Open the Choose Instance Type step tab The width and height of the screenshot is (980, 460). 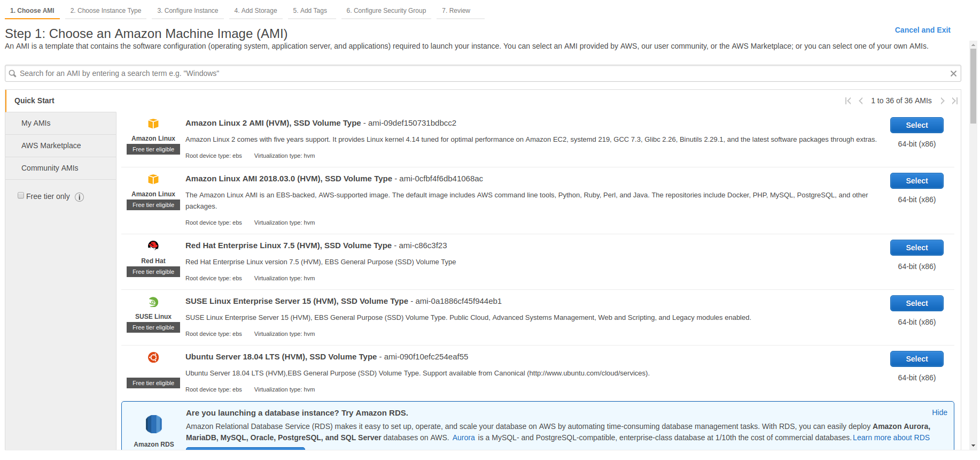point(106,11)
